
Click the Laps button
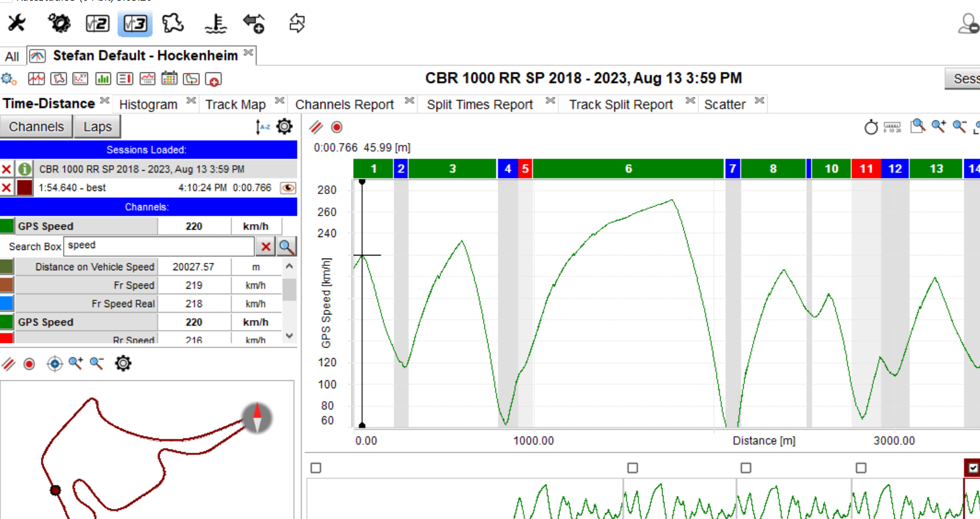(98, 127)
